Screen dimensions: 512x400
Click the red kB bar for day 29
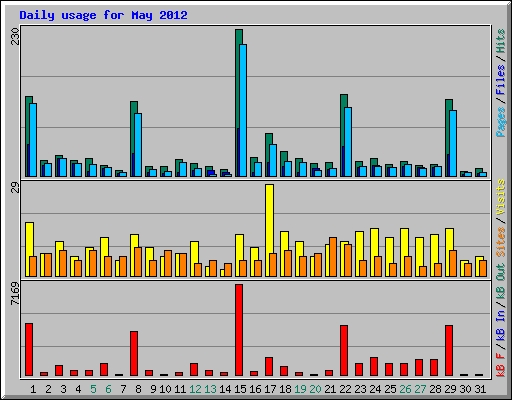click(x=449, y=351)
